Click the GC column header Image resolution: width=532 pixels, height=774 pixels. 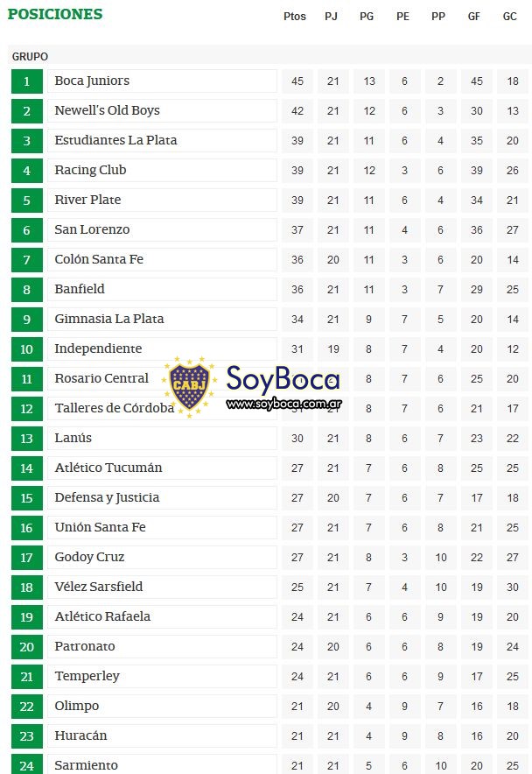(x=510, y=17)
